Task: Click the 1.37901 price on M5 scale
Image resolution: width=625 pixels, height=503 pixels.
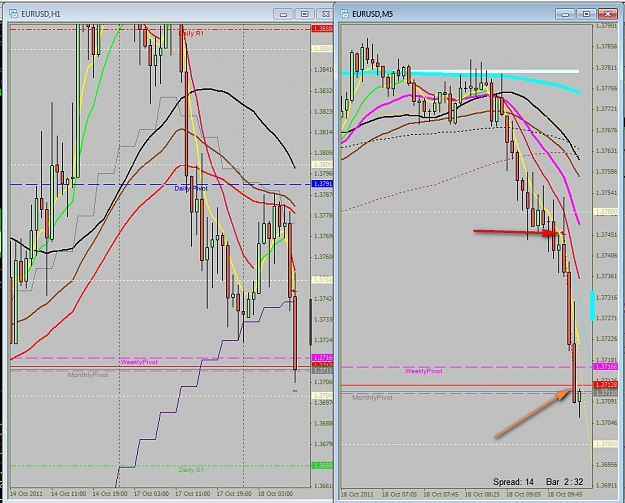Action: pos(606,26)
